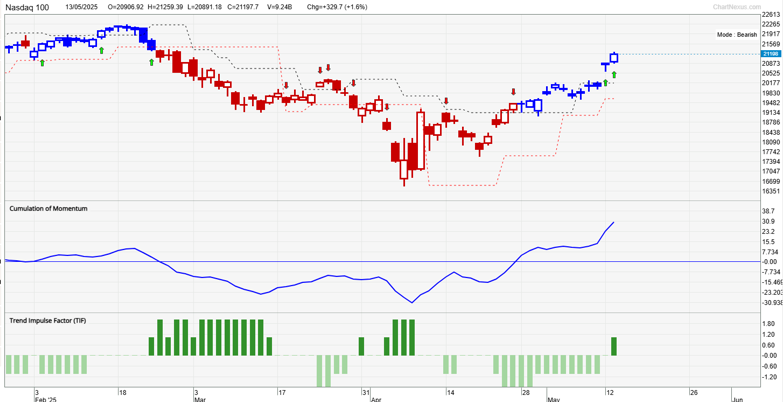Click the Trend Impulse Factor (TIF) title
Image resolution: width=783 pixels, height=402 pixels.
tap(48, 321)
